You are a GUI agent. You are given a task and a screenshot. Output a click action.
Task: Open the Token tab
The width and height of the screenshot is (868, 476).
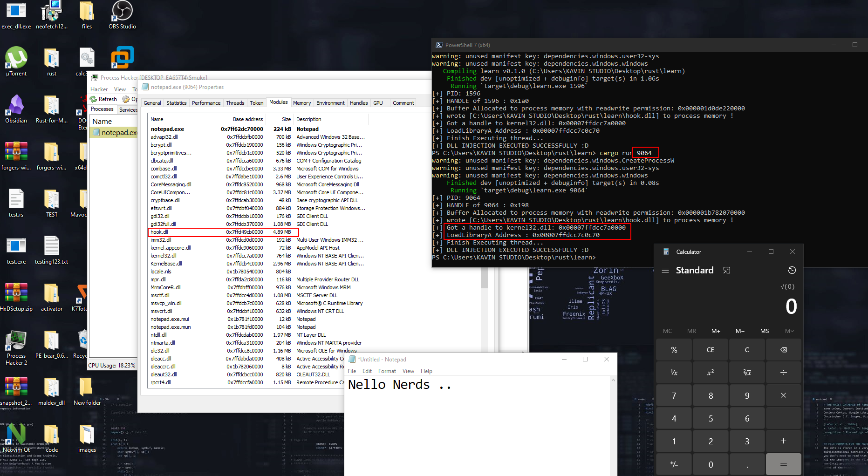pos(256,103)
